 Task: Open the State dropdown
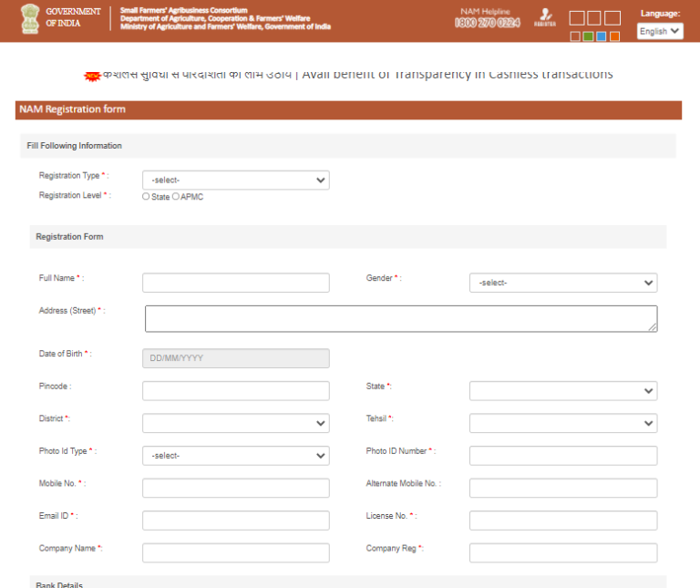563,391
